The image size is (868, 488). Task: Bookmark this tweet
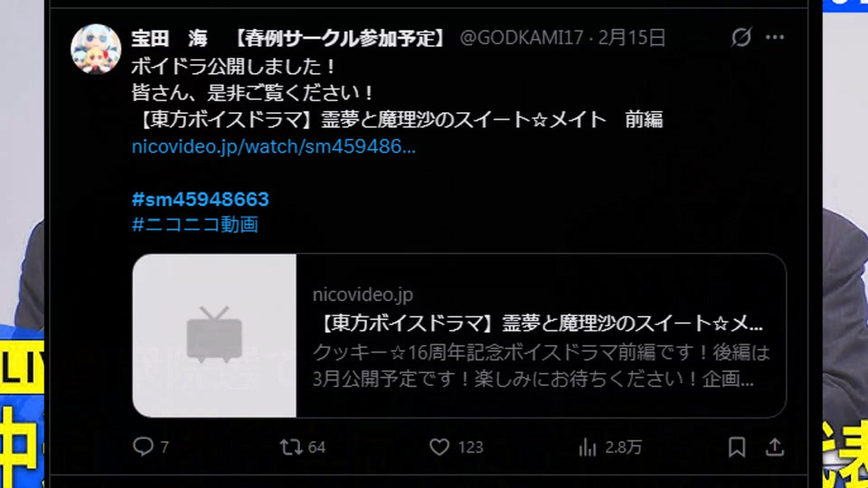737,446
